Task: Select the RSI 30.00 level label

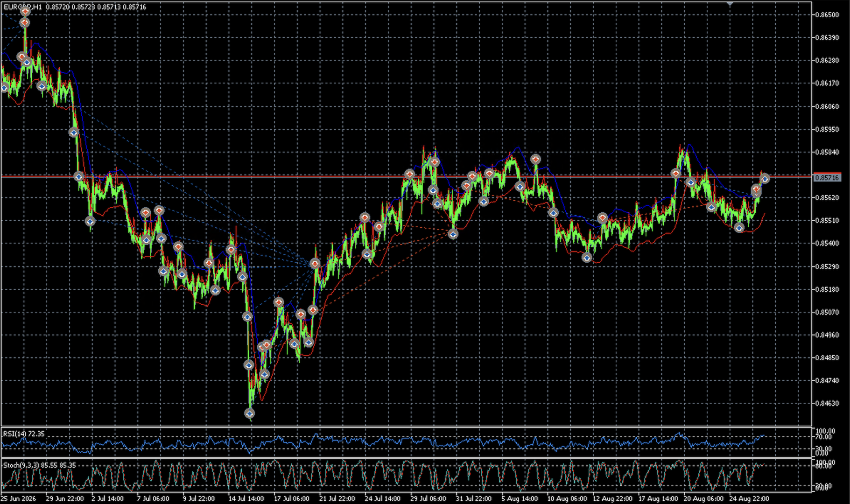Action: pos(823,448)
